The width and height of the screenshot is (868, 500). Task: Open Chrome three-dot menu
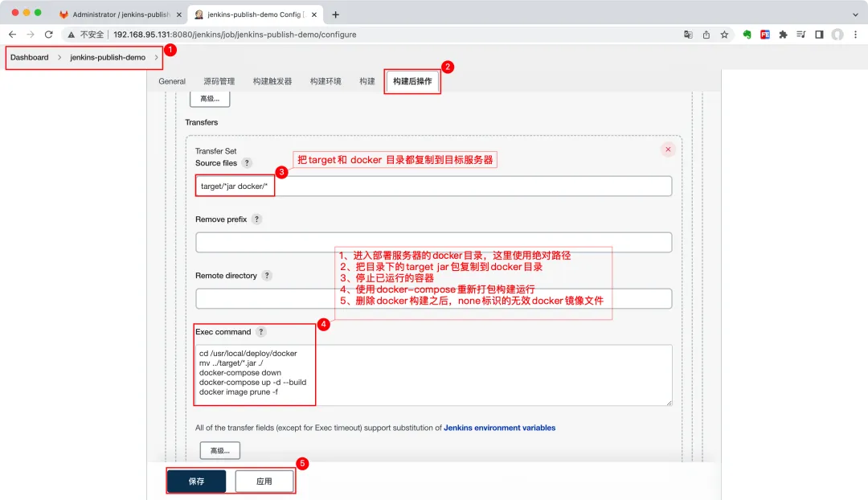coord(855,35)
